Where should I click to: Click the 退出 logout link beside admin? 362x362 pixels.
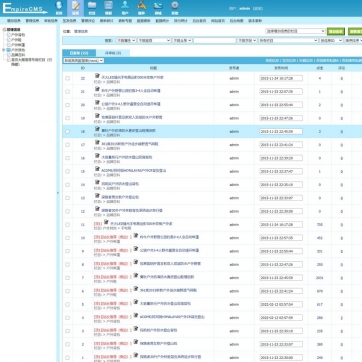coord(258,8)
